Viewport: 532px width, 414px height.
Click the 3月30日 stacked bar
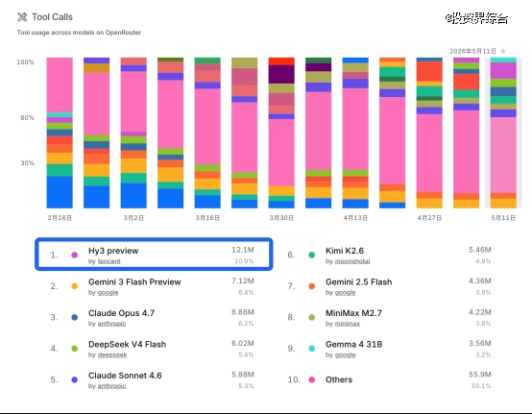(281, 133)
